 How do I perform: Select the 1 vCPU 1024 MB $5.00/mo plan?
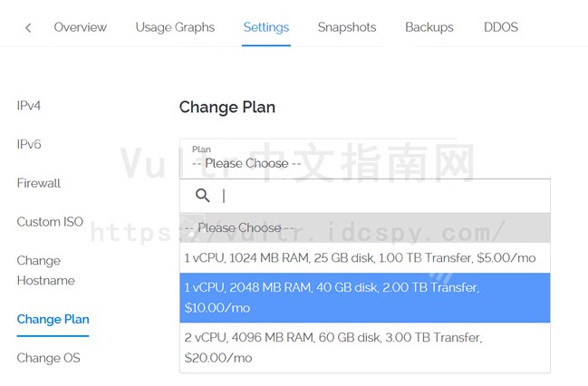point(365,257)
